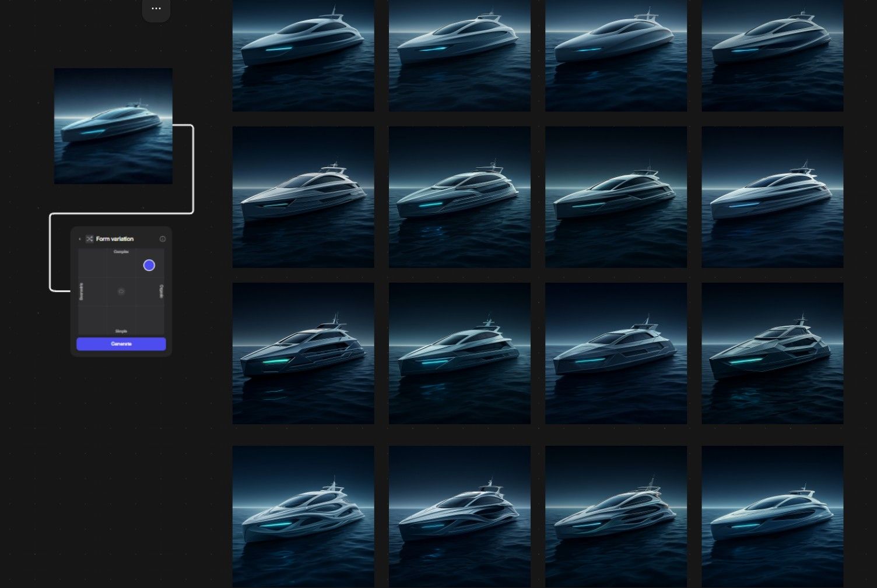Select the source yacht image on the left
The height and width of the screenshot is (588, 877).
pos(113,126)
